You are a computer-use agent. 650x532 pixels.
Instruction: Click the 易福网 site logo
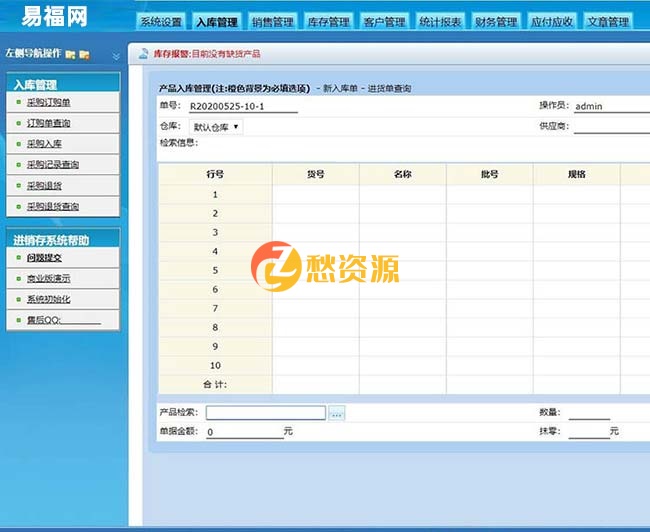click(x=54, y=17)
